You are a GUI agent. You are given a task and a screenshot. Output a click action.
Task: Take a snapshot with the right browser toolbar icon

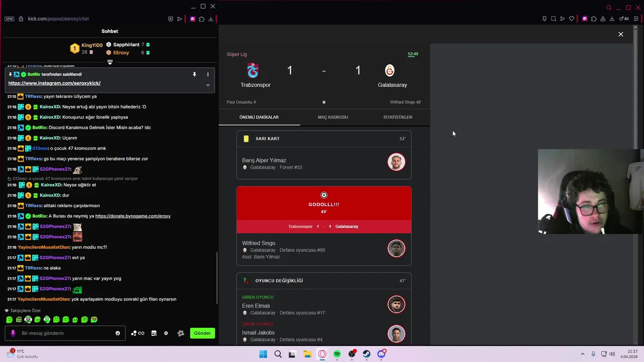tap(553, 19)
